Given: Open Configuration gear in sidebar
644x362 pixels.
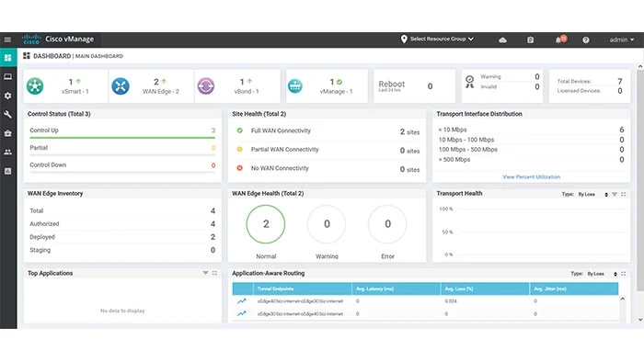Looking at the screenshot, I should point(7,96).
